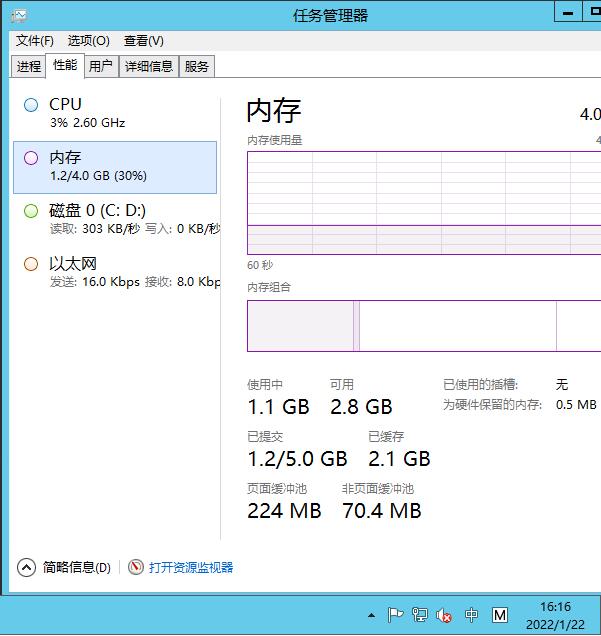Open the 文件(F) menu
Viewport: 601px width, 636px height.
[x=34, y=41]
